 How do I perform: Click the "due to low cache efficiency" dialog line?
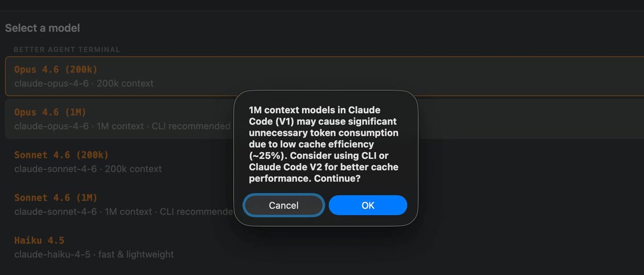312,144
